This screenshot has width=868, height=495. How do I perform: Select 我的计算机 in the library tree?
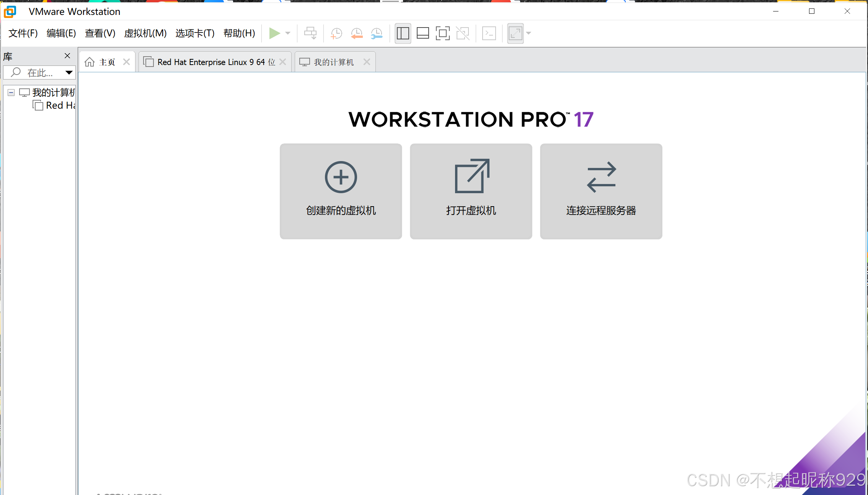click(x=54, y=93)
